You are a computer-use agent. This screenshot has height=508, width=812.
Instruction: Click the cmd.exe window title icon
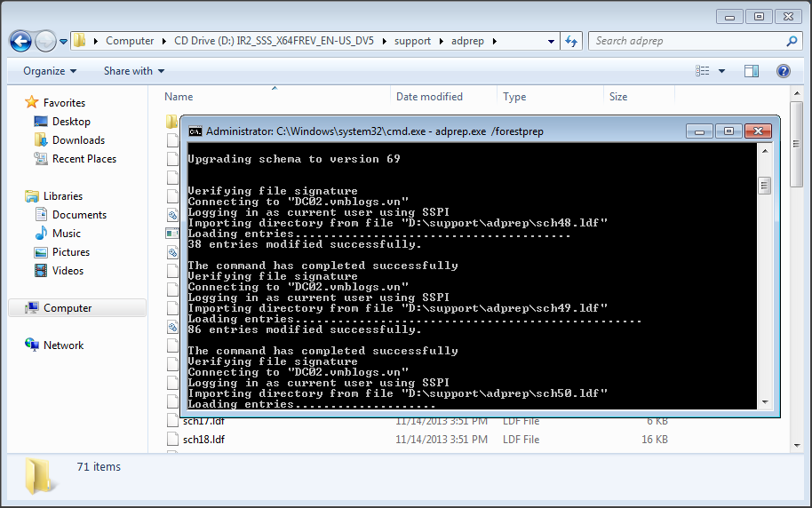click(195, 131)
